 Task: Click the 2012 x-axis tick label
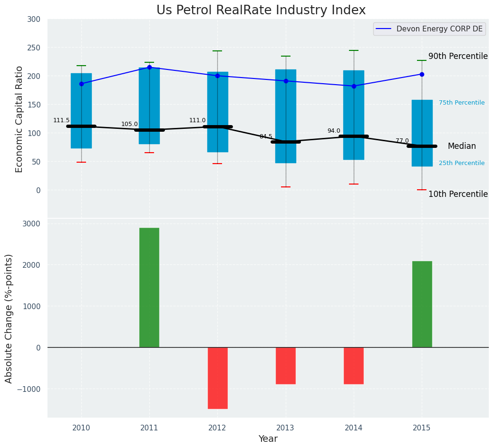217,428
